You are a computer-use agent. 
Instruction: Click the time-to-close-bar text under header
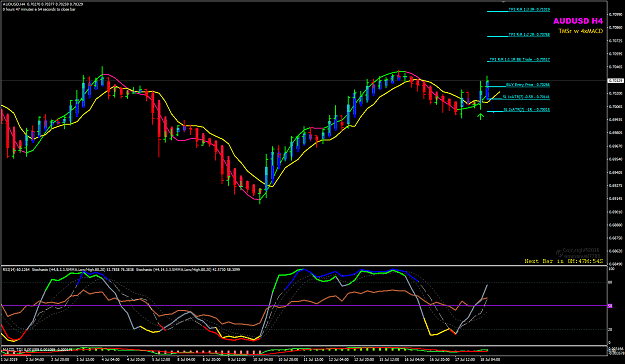39,9
